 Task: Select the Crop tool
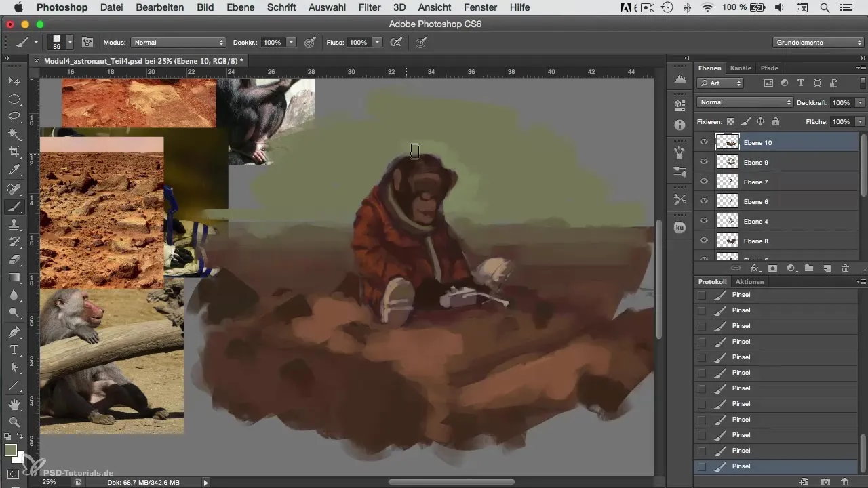14,152
